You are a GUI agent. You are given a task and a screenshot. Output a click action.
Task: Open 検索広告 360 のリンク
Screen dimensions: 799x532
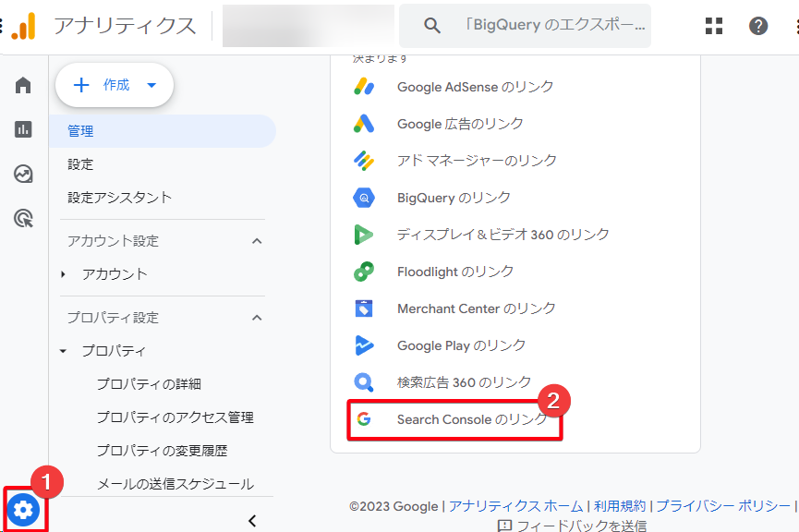coord(465,382)
